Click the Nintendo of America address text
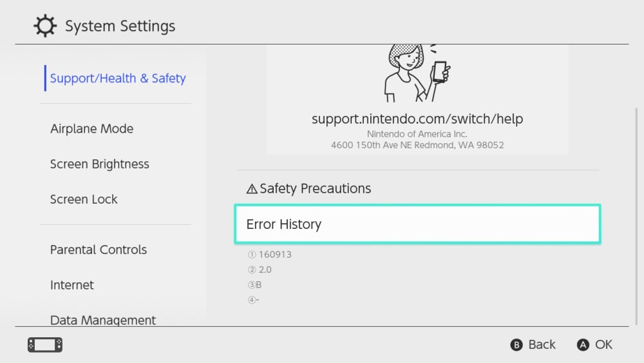 tap(417, 140)
